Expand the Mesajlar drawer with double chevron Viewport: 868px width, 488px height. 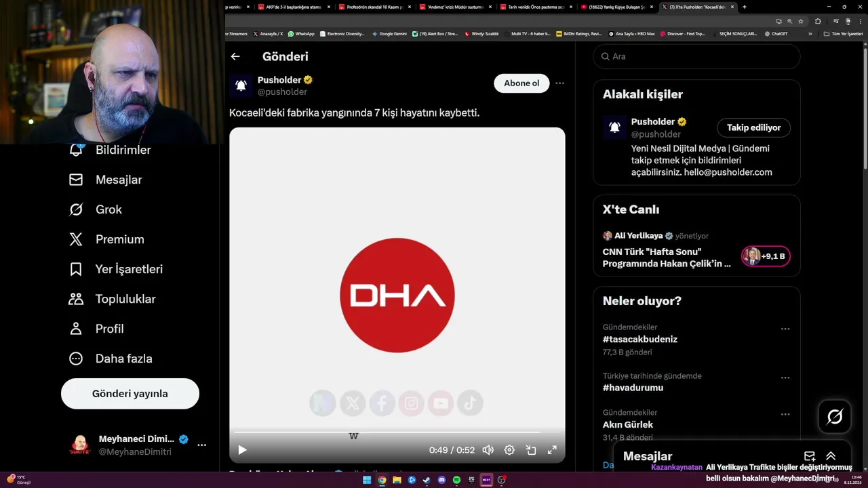pyautogui.click(x=831, y=456)
